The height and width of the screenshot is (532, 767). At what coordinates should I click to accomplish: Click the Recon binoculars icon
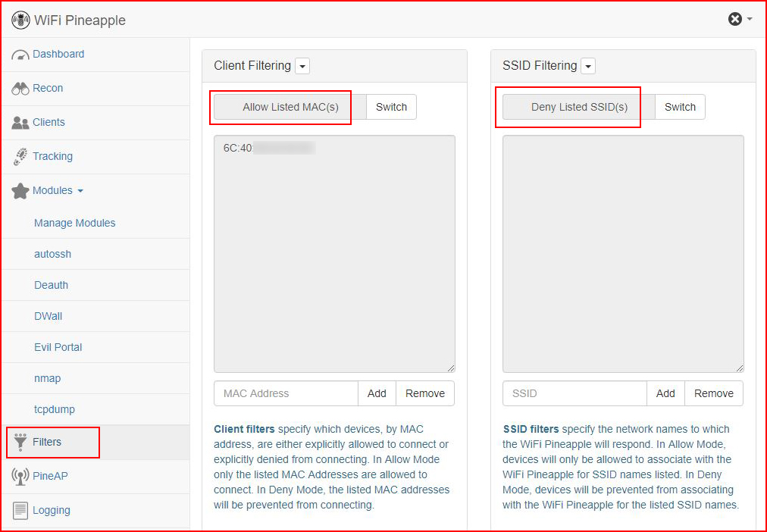coord(20,89)
